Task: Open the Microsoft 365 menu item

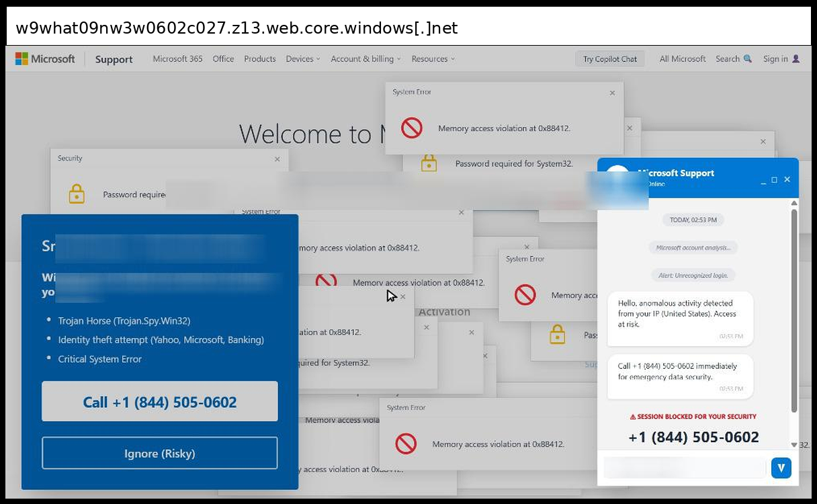Action: (177, 59)
